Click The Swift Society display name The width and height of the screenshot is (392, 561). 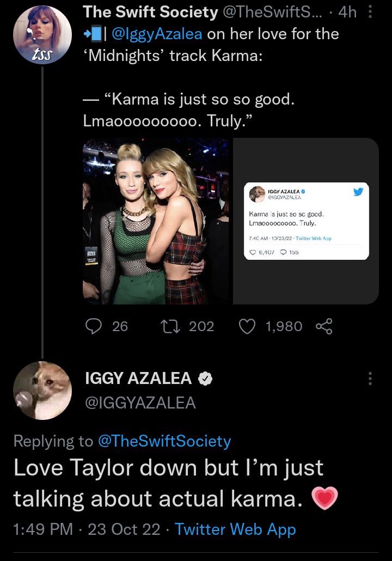click(143, 11)
